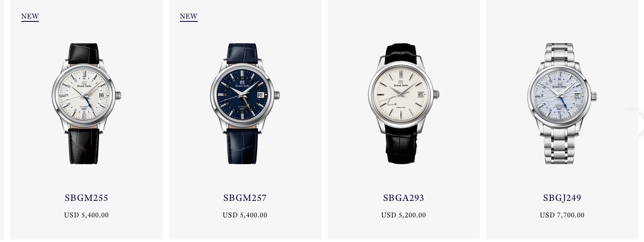
Task: Click the USD 5,400.00 price under SBGM257
Action: pos(245,215)
